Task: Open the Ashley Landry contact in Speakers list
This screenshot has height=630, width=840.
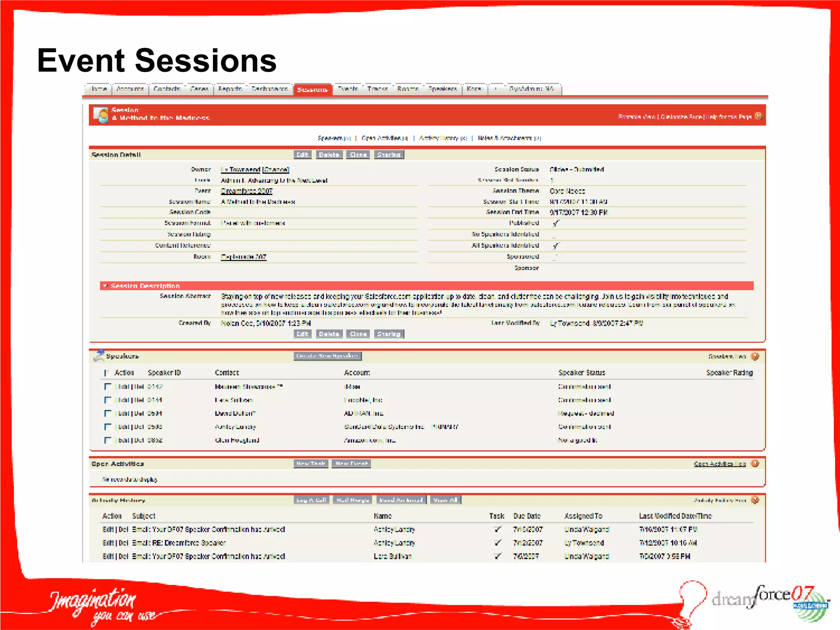Action: (x=235, y=427)
